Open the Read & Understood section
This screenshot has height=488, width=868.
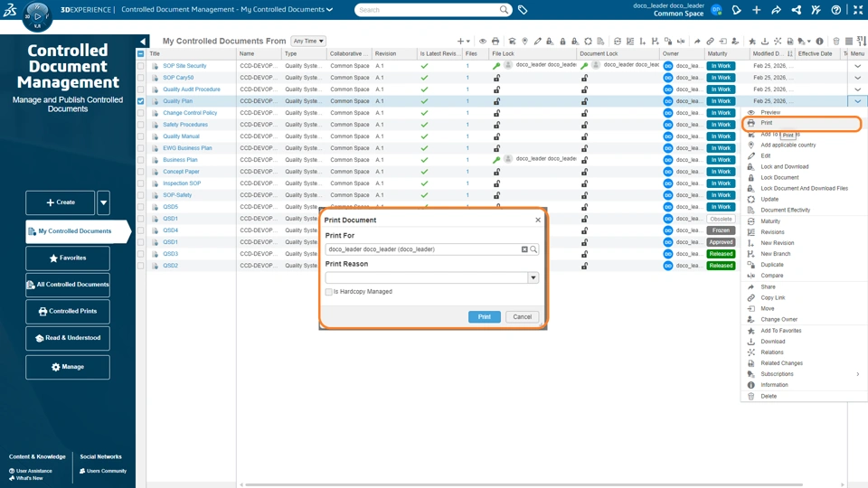tap(68, 337)
